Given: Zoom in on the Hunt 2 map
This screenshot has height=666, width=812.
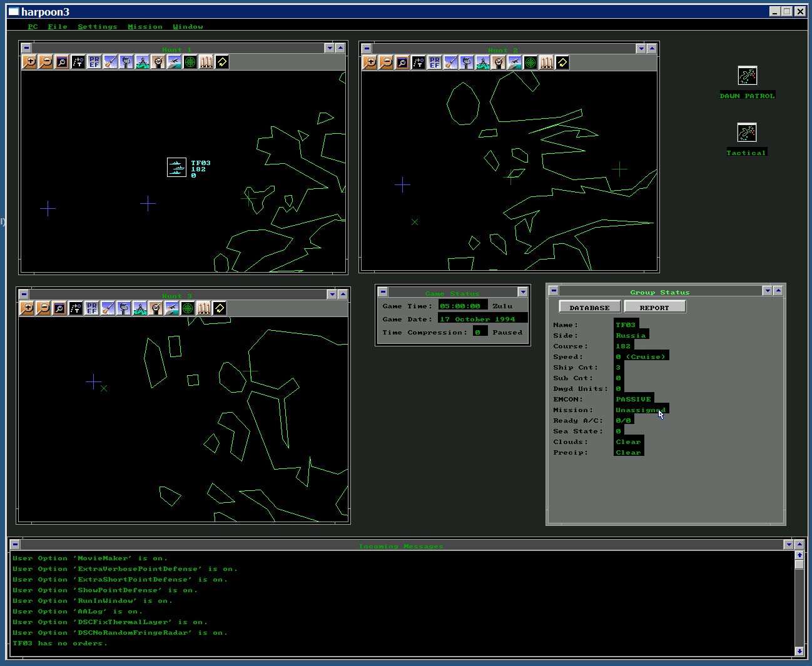Looking at the screenshot, I should click(370, 62).
